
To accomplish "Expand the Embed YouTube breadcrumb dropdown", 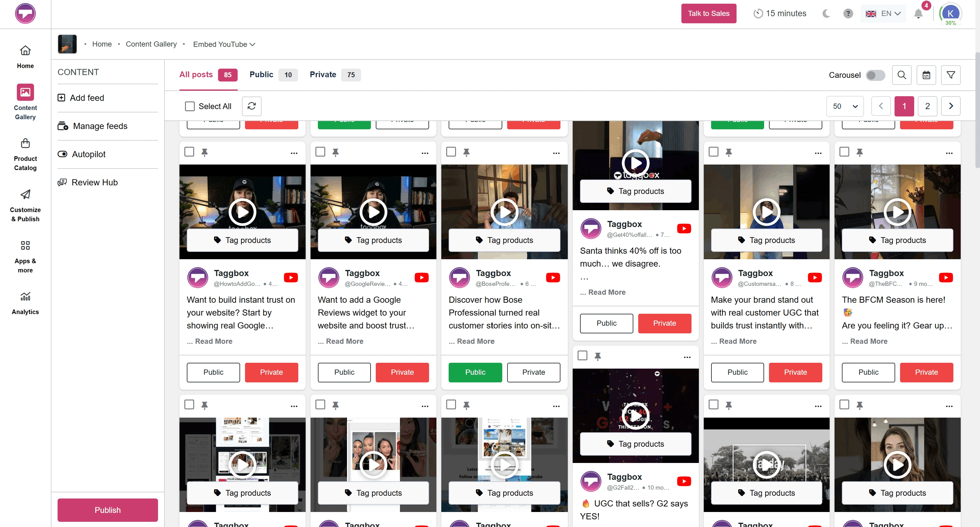I will pyautogui.click(x=224, y=44).
